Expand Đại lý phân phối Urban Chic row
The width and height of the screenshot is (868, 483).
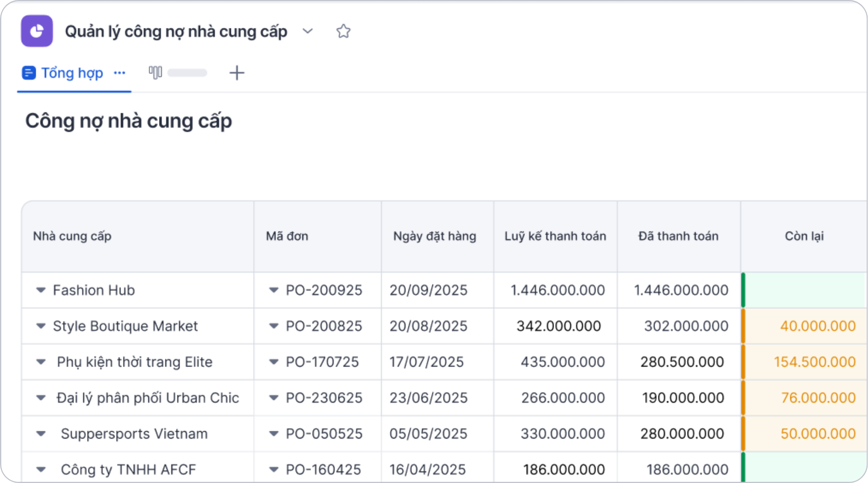[x=41, y=398]
